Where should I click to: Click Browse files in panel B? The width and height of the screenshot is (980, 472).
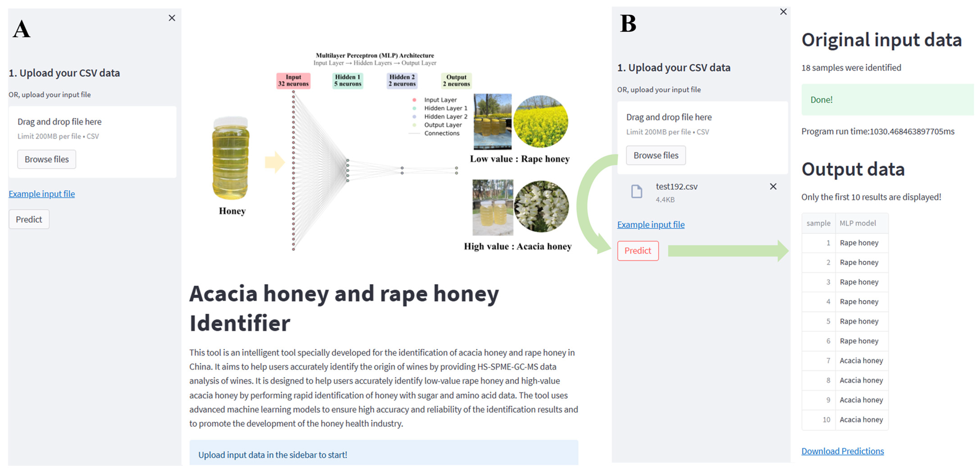click(655, 156)
